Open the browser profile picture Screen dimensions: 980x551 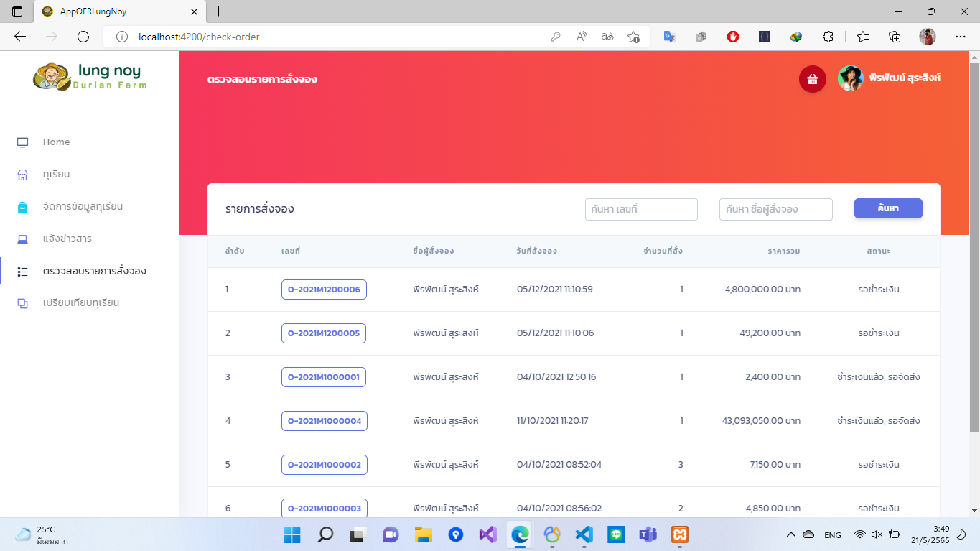(928, 37)
